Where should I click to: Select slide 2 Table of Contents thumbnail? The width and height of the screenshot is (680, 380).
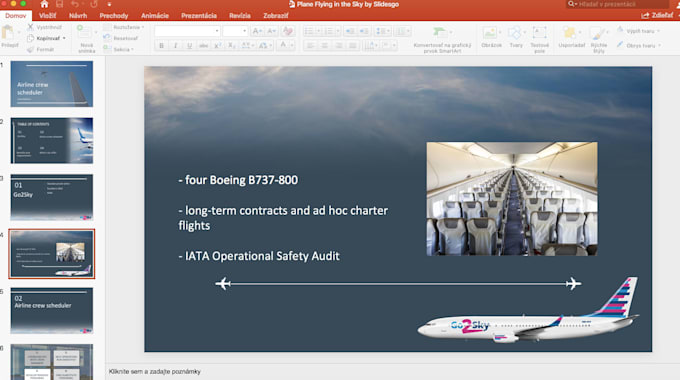click(x=52, y=141)
